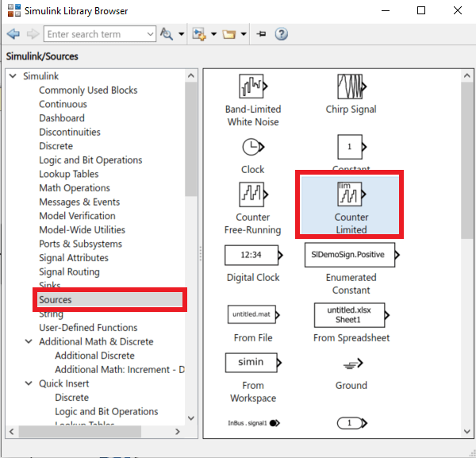The height and width of the screenshot is (458, 476).
Task: Click tree panel horizontal scroll-right arrow
Action: point(178,431)
